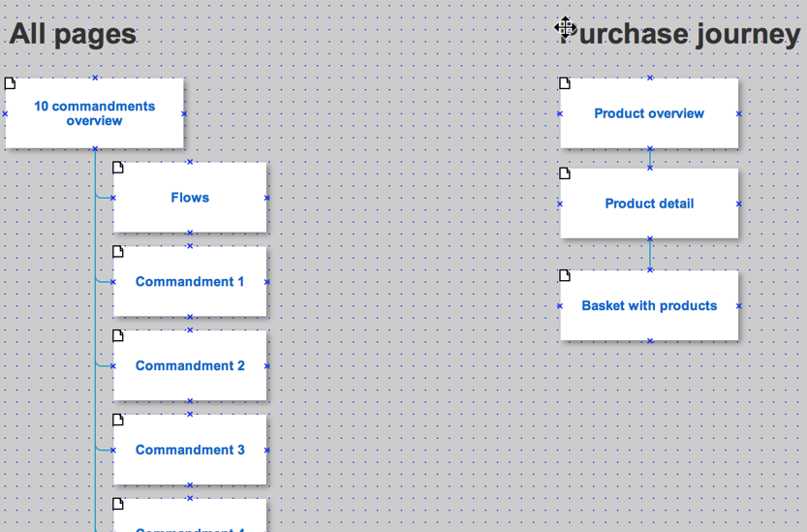Click the All pages heading
This screenshot has height=532, width=807.
point(73,34)
